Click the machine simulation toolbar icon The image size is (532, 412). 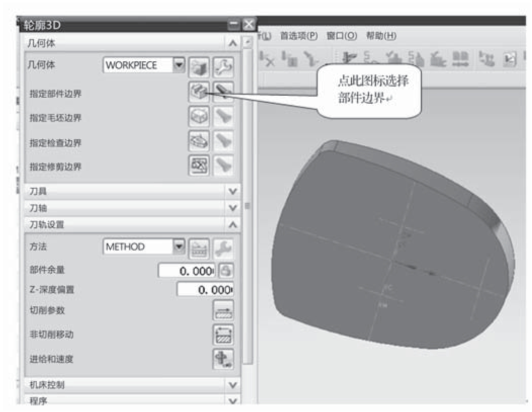tap(438, 58)
